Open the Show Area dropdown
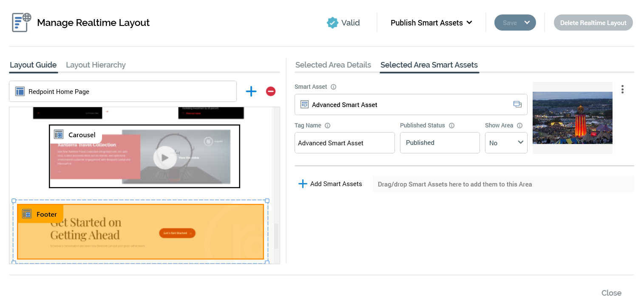The image size is (644, 305). 506,143
